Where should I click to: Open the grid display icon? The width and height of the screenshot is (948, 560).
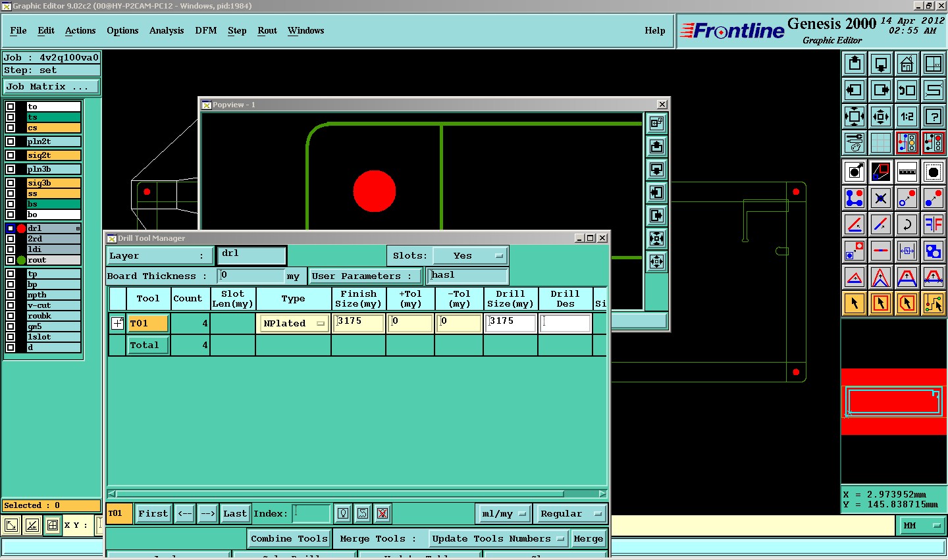pos(881,142)
